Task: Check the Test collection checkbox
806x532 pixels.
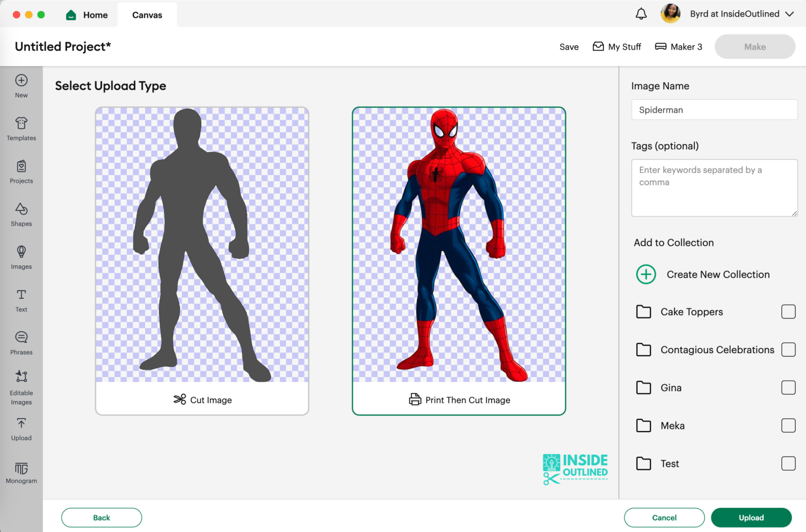Action: (789, 464)
